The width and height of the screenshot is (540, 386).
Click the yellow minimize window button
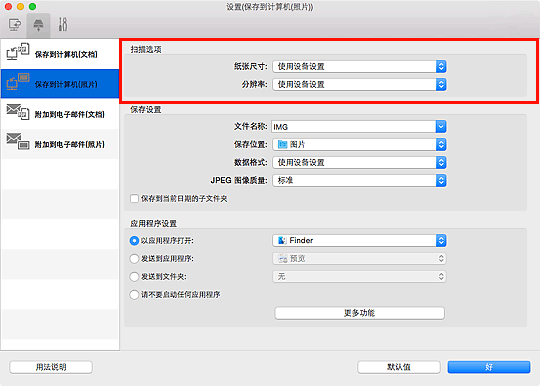tap(20, 7)
